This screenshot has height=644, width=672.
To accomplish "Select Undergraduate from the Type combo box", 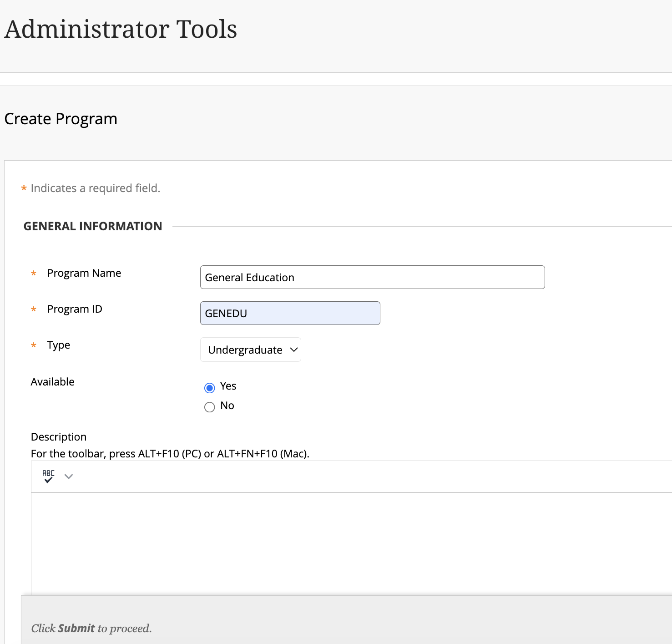I will point(250,350).
